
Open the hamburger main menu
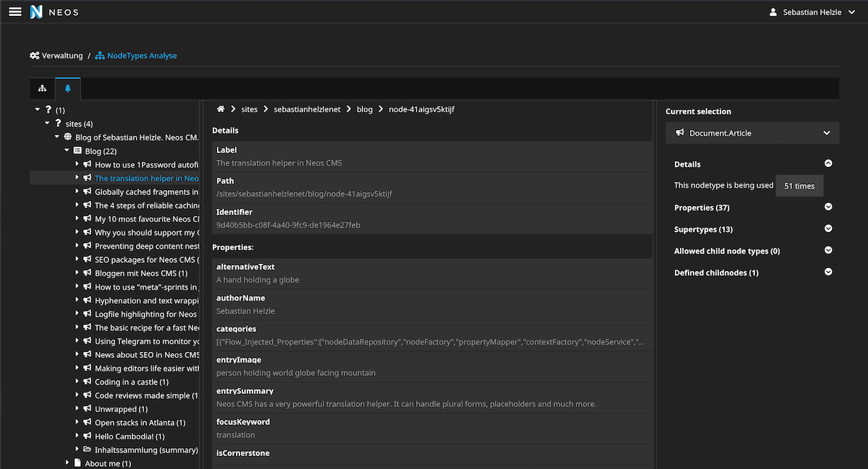(x=14, y=12)
